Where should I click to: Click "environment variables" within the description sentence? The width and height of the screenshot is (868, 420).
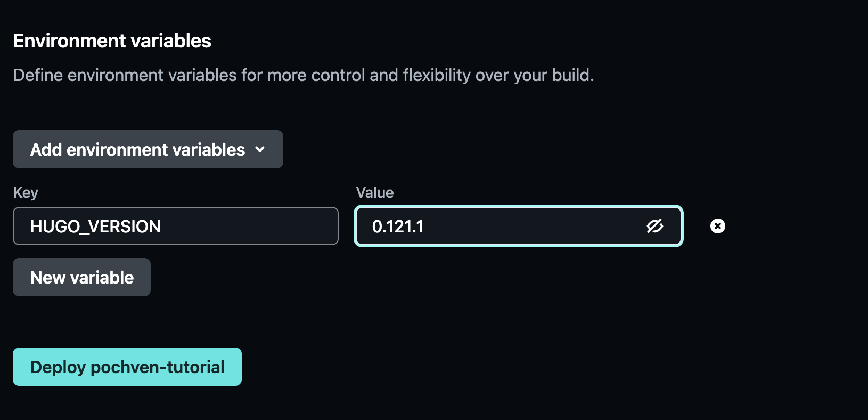click(x=152, y=75)
